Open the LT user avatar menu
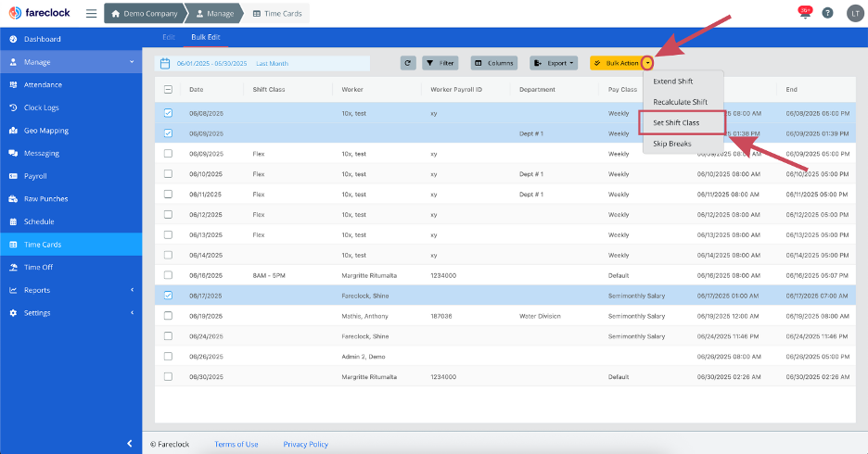Screen dimensions: 868x454 (x=855, y=14)
